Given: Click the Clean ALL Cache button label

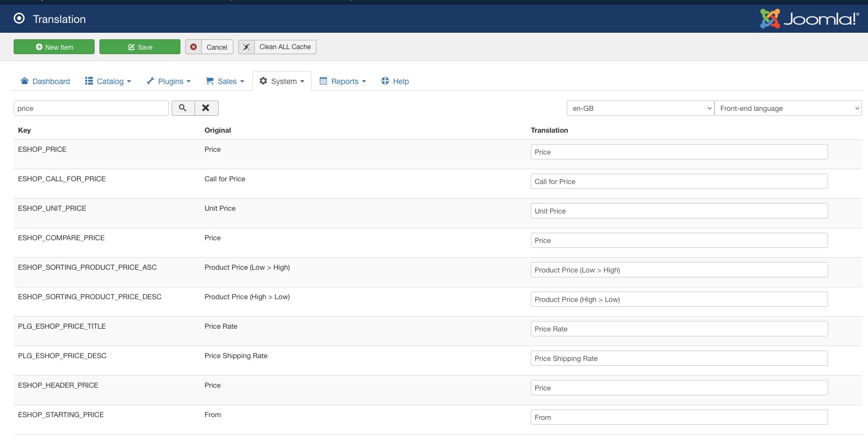Looking at the screenshot, I should point(285,47).
